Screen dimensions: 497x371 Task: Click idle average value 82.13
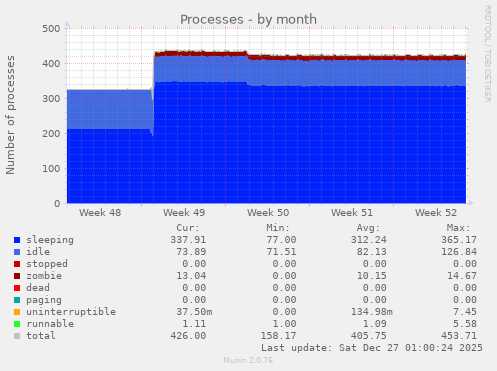(372, 252)
